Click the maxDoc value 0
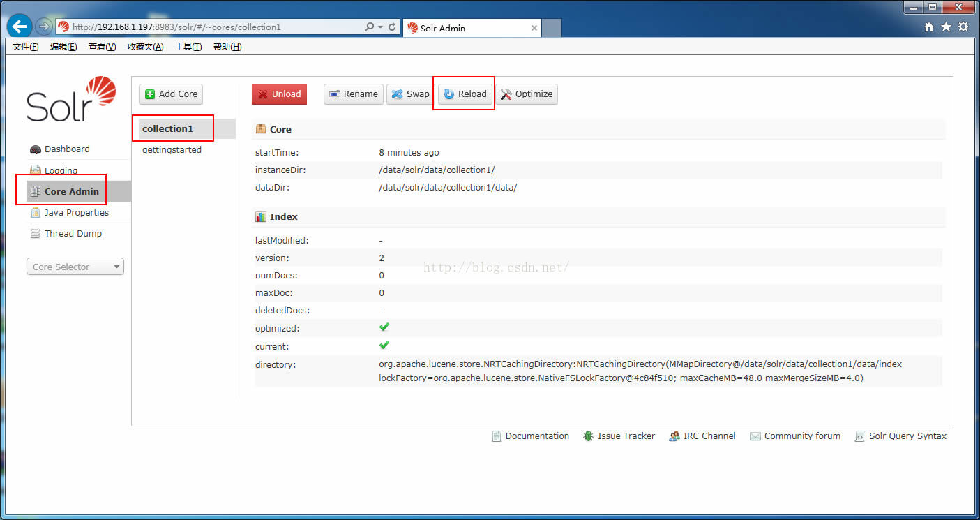Screen dimensions: 980x520 pyautogui.click(x=382, y=292)
